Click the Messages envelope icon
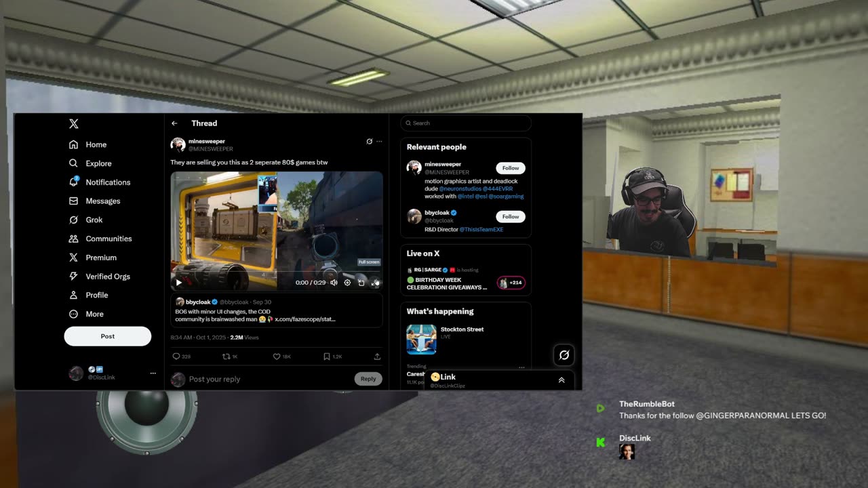The image size is (868, 488). tap(73, 201)
